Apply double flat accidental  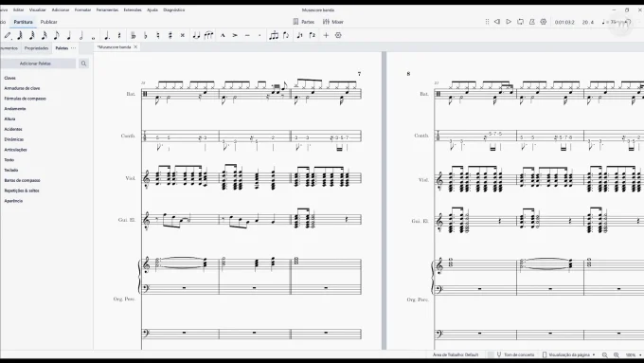[x=134, y=35]
